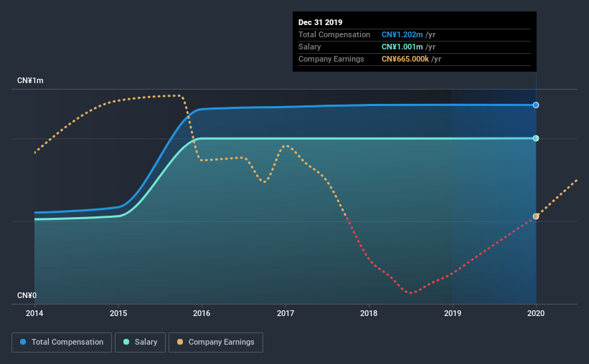Click the 2020 x-axis label
Viewport: 589px width, 364px height.
tap(536, 313)
